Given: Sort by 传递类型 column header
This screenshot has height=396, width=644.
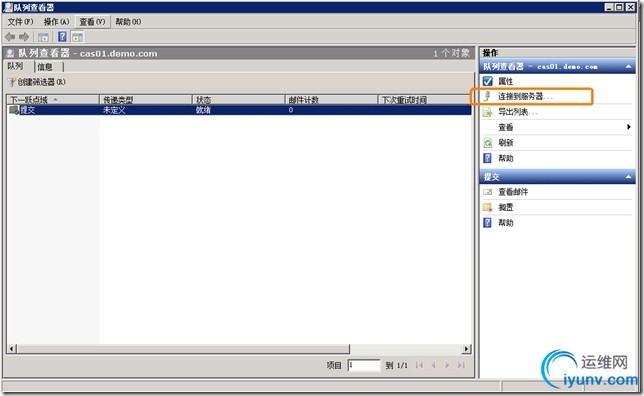Looking at the screenshot, I should (x=146, y=99).
